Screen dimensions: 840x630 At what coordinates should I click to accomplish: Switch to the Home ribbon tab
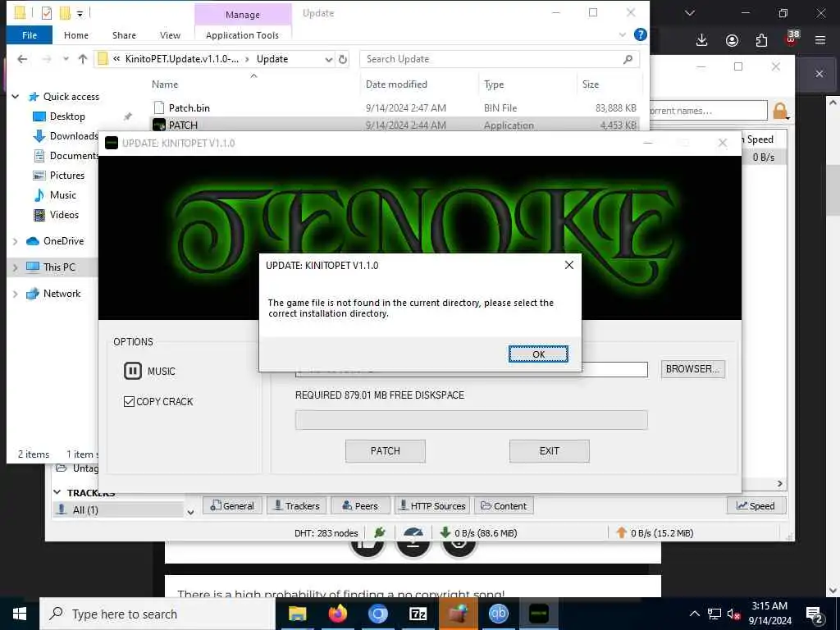click(76, 35)
